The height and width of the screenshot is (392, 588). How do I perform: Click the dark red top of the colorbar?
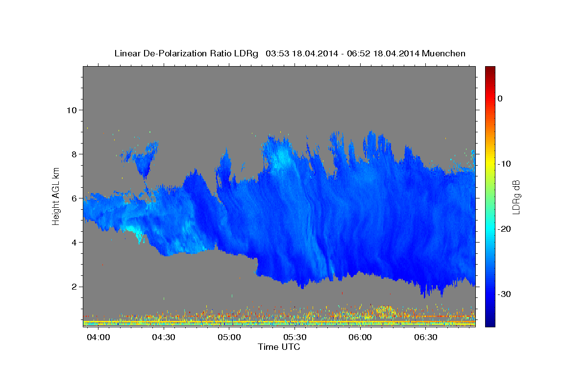pyautogui.click(x=490, y=70)
